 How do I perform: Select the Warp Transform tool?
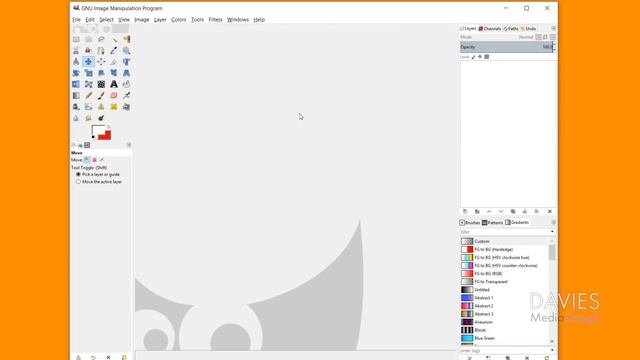(101, 84)
